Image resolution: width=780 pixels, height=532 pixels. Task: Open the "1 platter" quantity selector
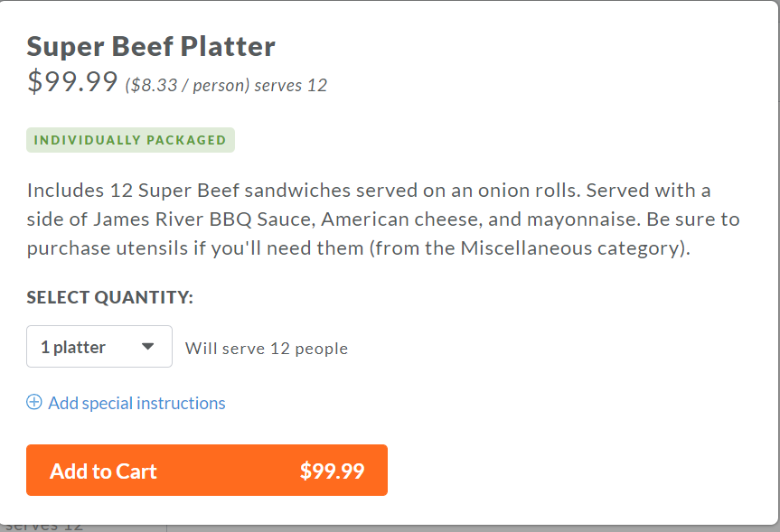point(99,347)
